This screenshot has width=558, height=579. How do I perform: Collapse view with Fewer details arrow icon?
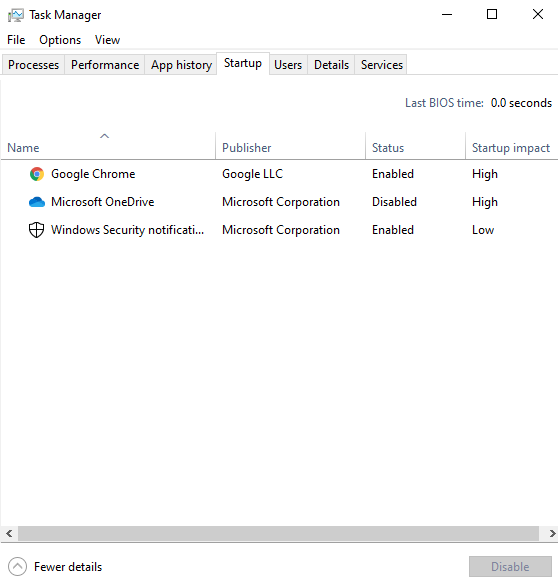17,566
